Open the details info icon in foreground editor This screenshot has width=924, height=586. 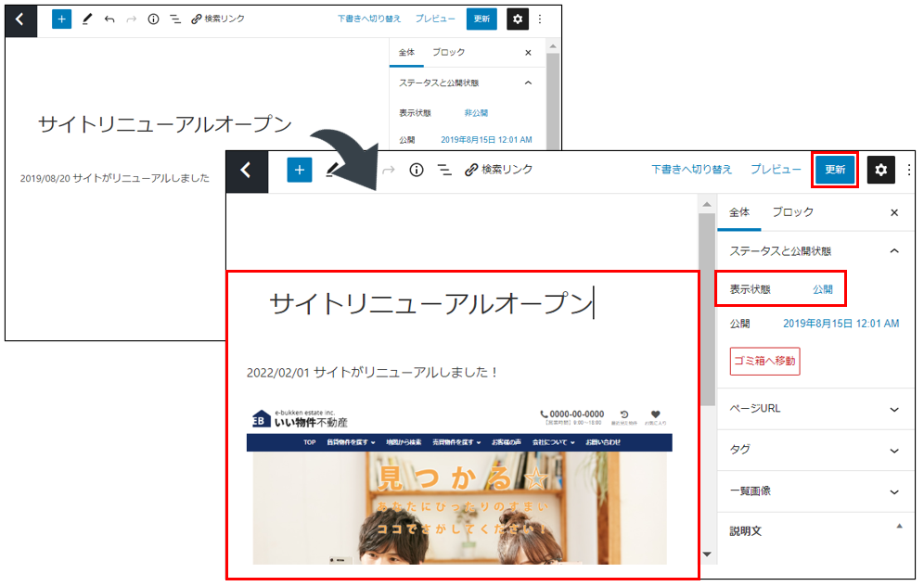417,170
